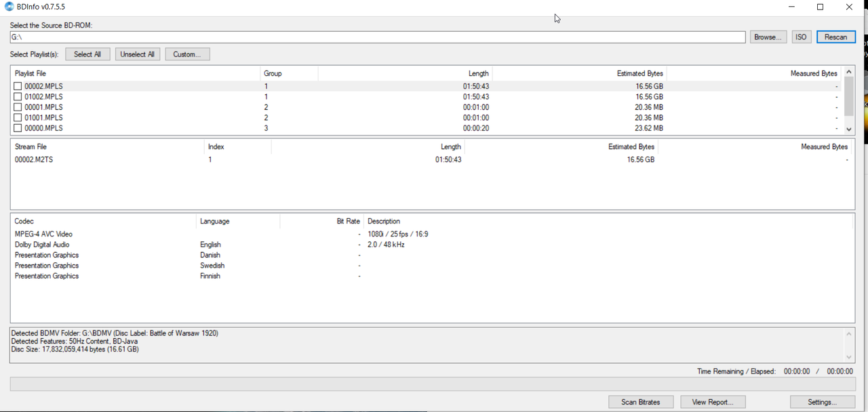Sort playlists by Measured Bytes header
This screenshot has width=868, height=412.
(x=754, y=73)
